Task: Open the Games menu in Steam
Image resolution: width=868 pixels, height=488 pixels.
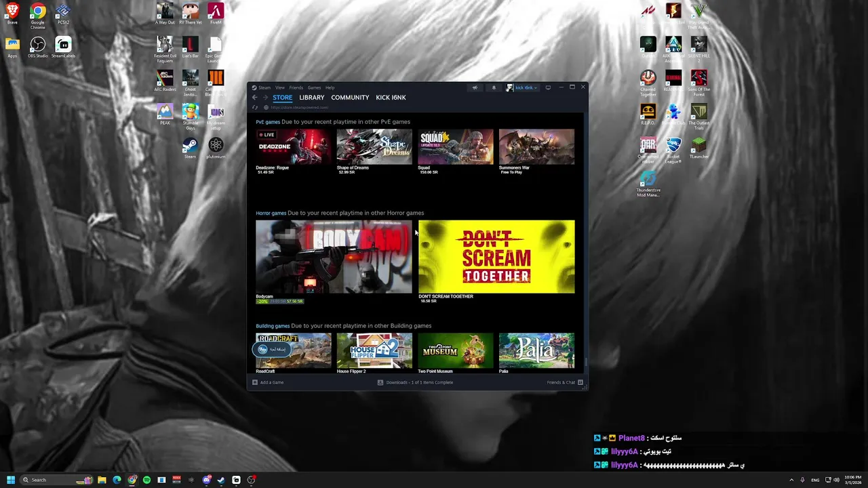Action: coord(314,87)
